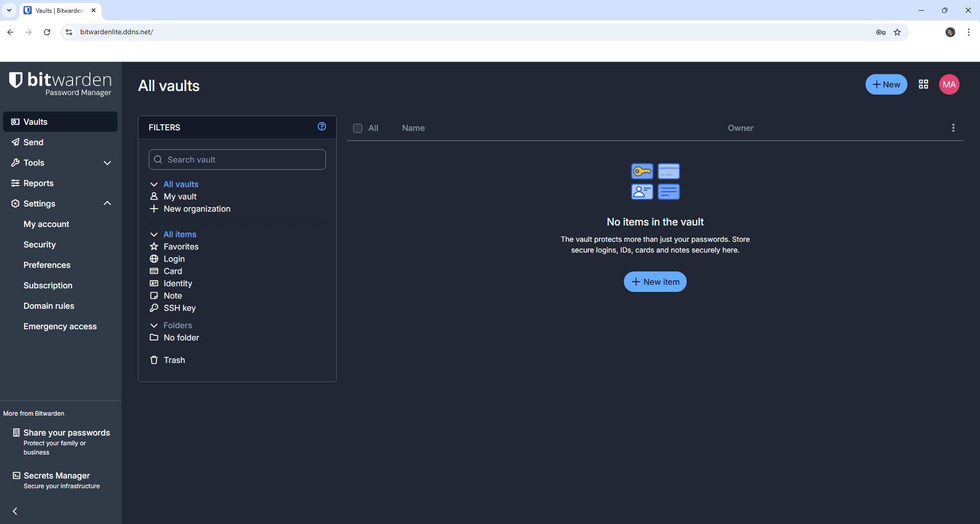
Task: Check the All items selection checkbox
Action: tap(358, 128)
